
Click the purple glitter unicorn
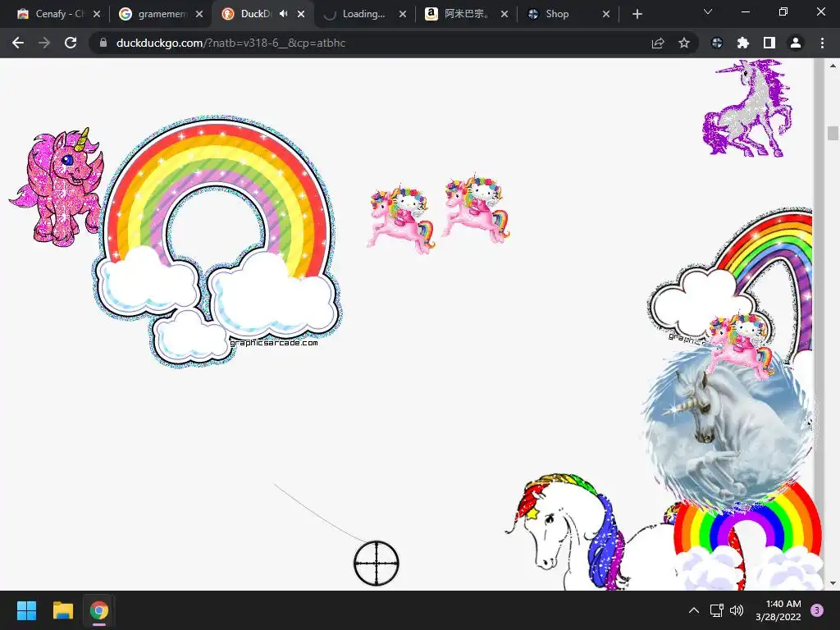click(x=748, y=108)
